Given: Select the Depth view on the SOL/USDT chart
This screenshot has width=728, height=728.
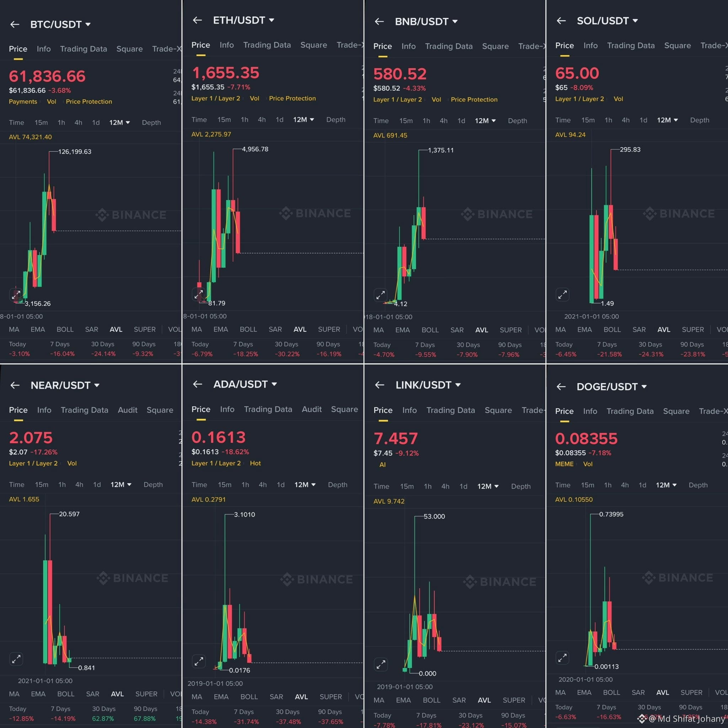Looking at the screenshot, I should coord(699,120).
